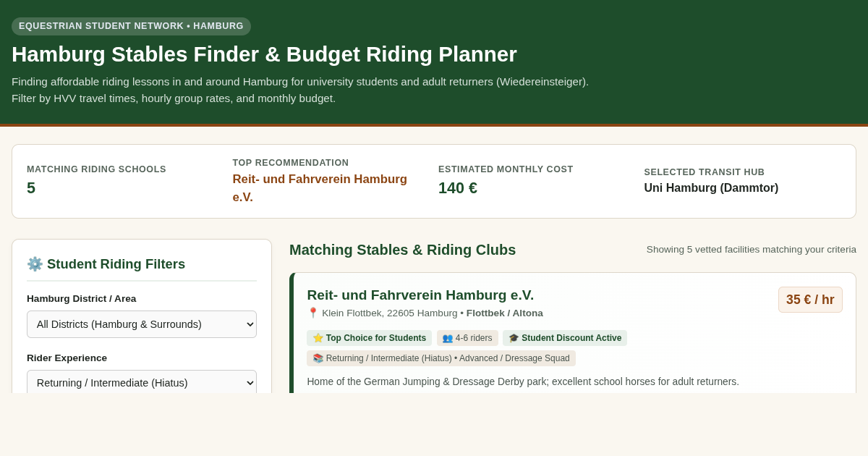This screenshot has height=456, width=868.
Task: Click the Selected Transit Hub label
Action: coord(705,172)
